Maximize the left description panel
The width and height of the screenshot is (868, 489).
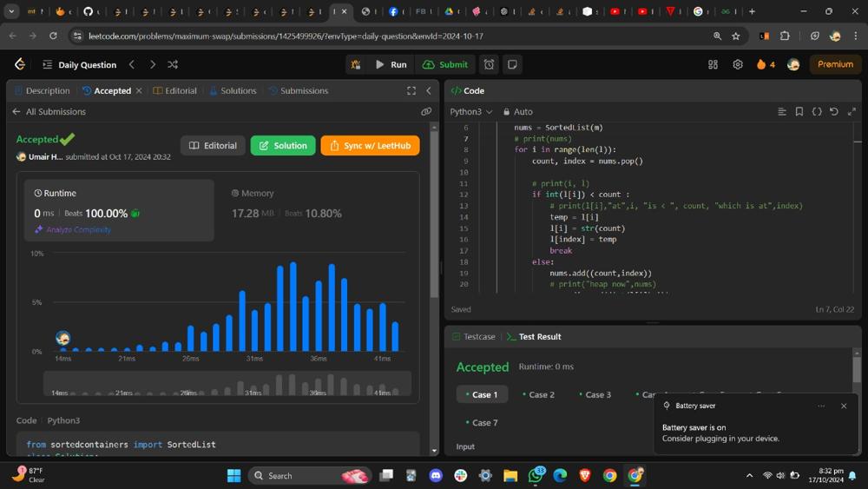pyautogui.click(x=411, y=90)
